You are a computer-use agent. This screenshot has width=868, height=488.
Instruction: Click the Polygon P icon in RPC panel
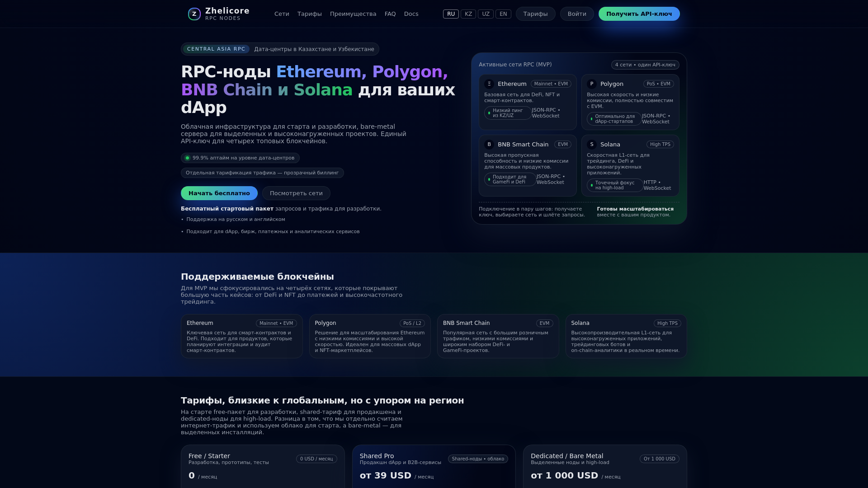(592, 84)
